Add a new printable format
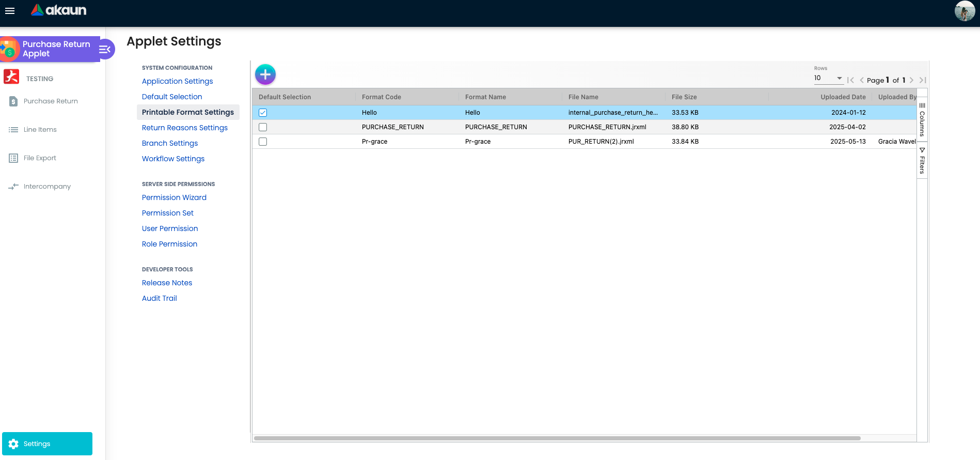Viewport: 980px width, 460px height. tap(265, 74)
